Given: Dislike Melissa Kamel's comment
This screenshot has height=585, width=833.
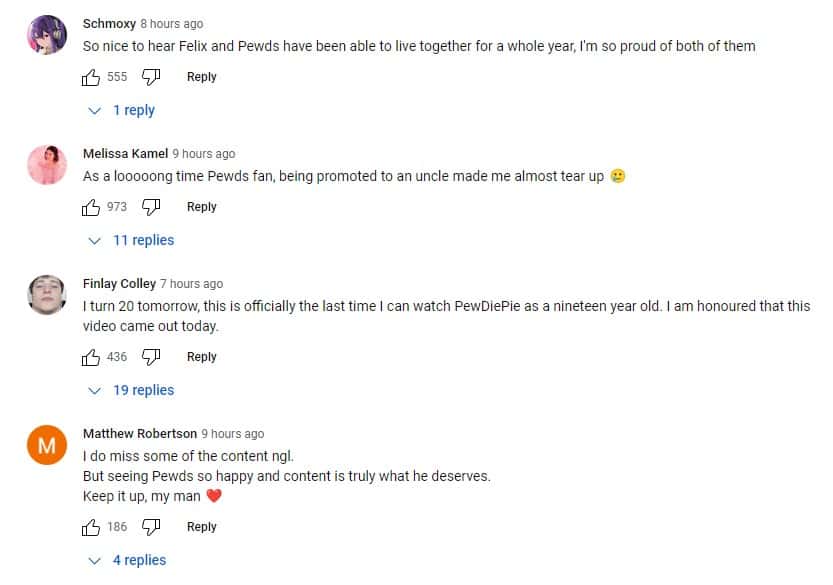Looking at the screenshot, I should tap(151, 206).
